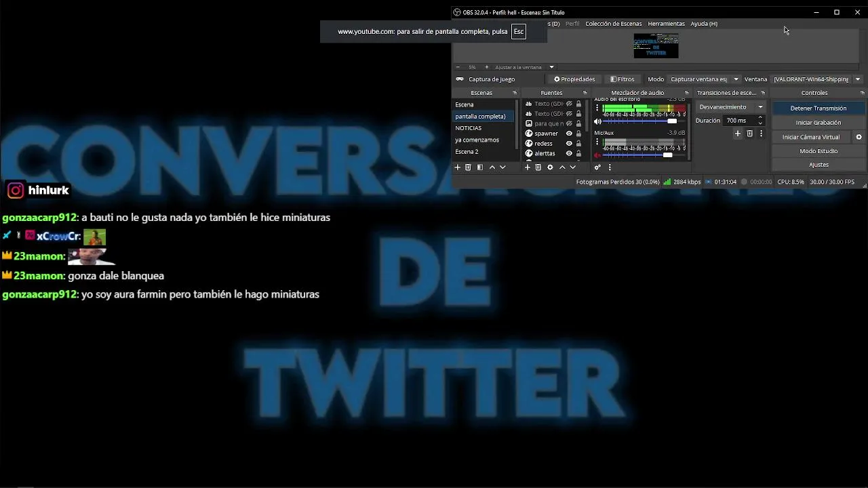Open the Herramientas menu

tap(666, 24)
